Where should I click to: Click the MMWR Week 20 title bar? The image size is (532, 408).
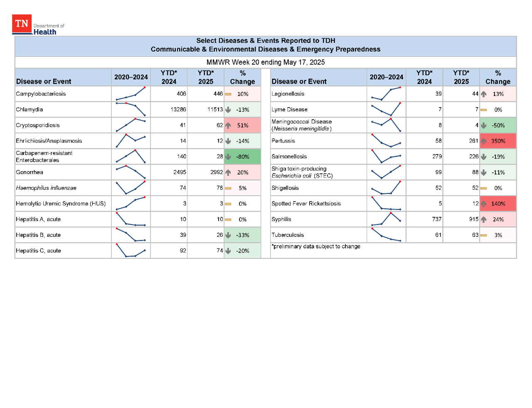[x=265, y=62]
